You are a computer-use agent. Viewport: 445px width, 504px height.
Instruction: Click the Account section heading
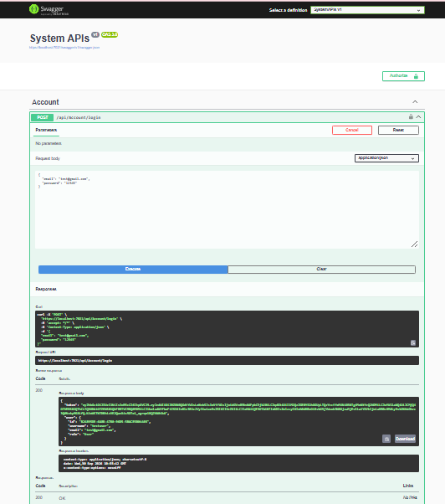pos(45,102)
